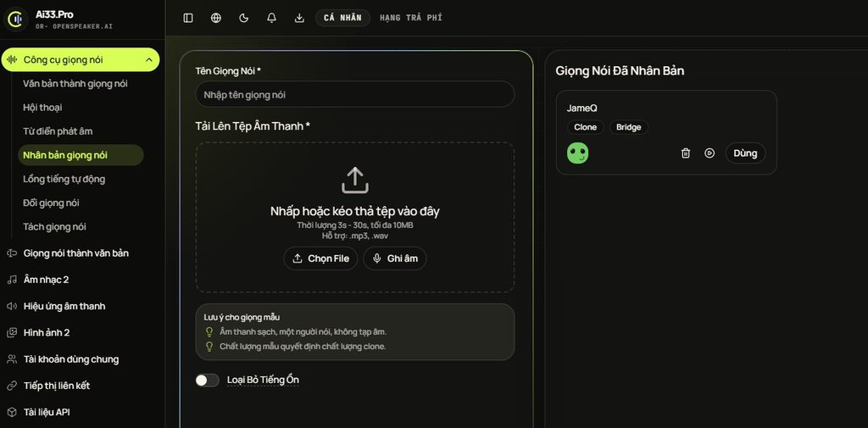Open Từ điển phát âm

pos(58,131)
